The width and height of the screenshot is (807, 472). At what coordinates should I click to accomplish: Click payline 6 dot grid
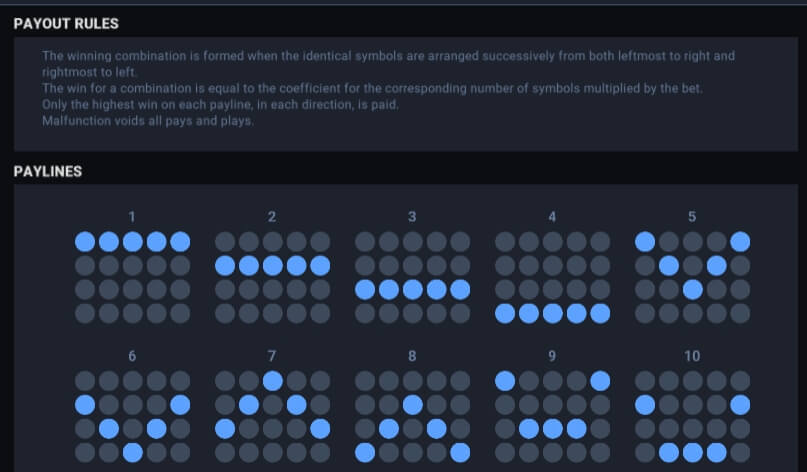tap(132, 417)
